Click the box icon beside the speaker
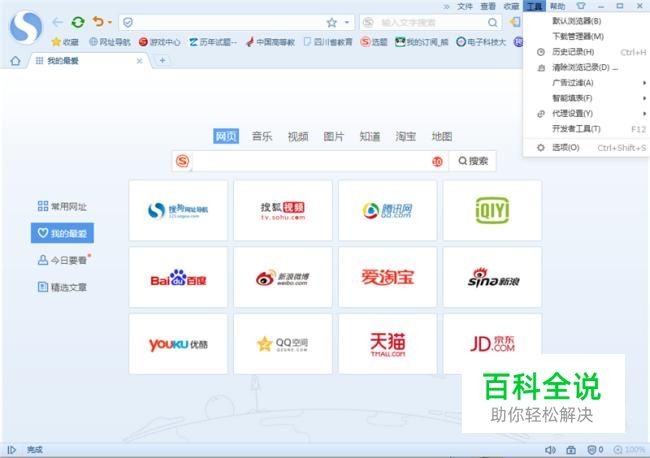The image size is (650, 458). pyautogui.click(x=571, y=450)
